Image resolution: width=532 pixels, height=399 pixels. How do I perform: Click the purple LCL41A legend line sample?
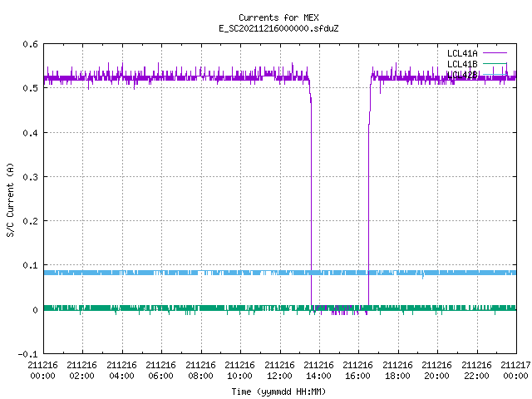point(495,53)
